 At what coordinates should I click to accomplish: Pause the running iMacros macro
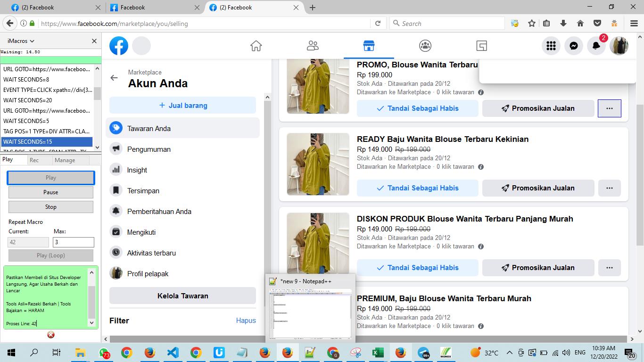51,192
